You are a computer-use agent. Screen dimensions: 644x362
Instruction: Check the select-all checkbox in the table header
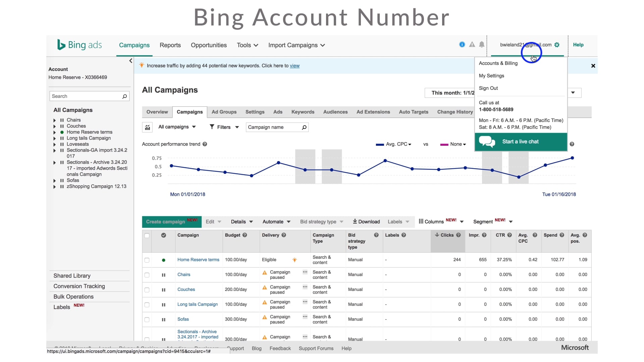click(x=147, y=236)
